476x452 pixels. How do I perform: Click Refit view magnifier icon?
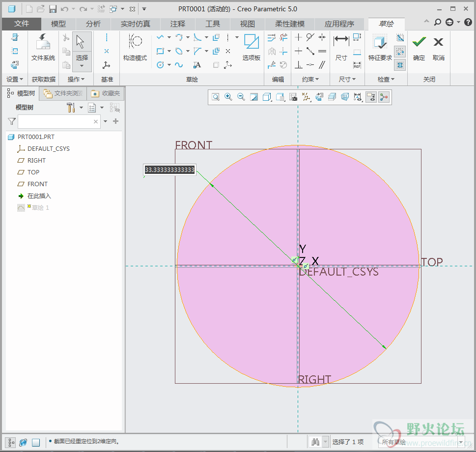(x=216, y=97)
